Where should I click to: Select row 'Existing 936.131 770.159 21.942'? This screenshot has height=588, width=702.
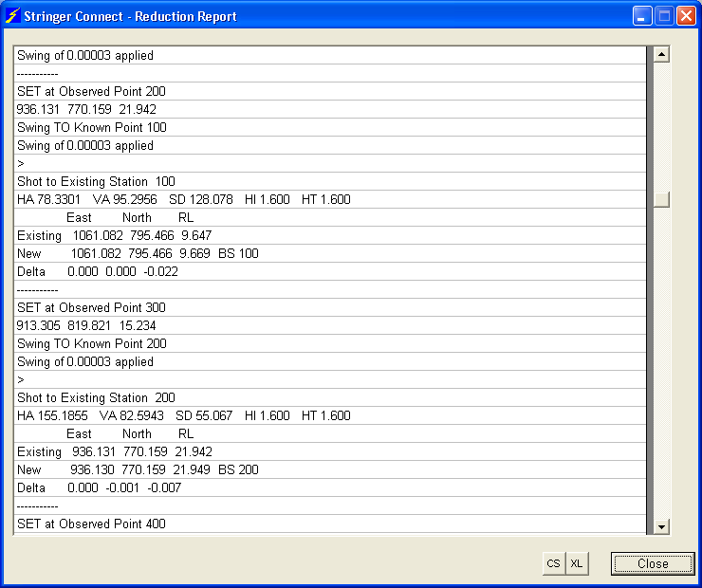click(x=330, y=451)
